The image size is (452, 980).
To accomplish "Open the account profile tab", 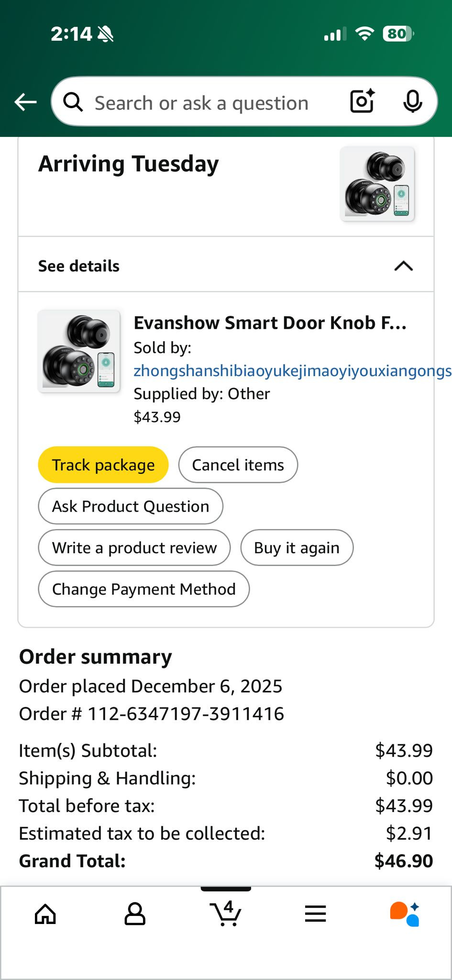I will (135, 914).
